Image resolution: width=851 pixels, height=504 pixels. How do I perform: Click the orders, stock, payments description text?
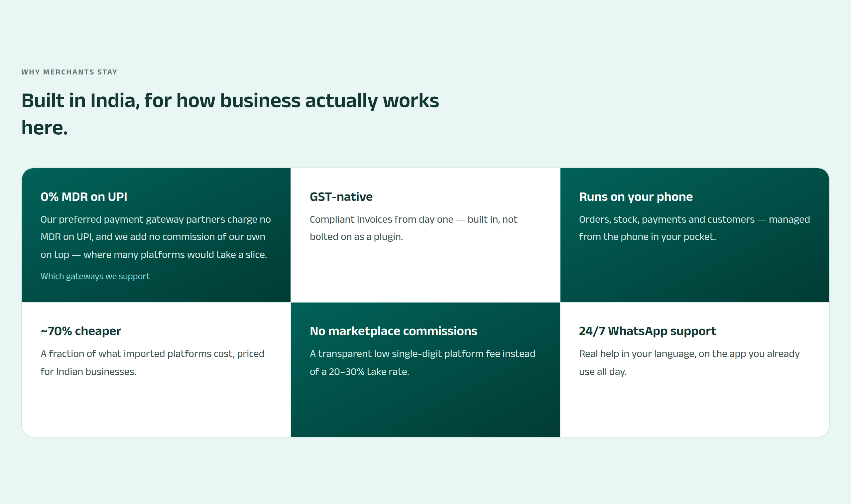coord(694,228)
